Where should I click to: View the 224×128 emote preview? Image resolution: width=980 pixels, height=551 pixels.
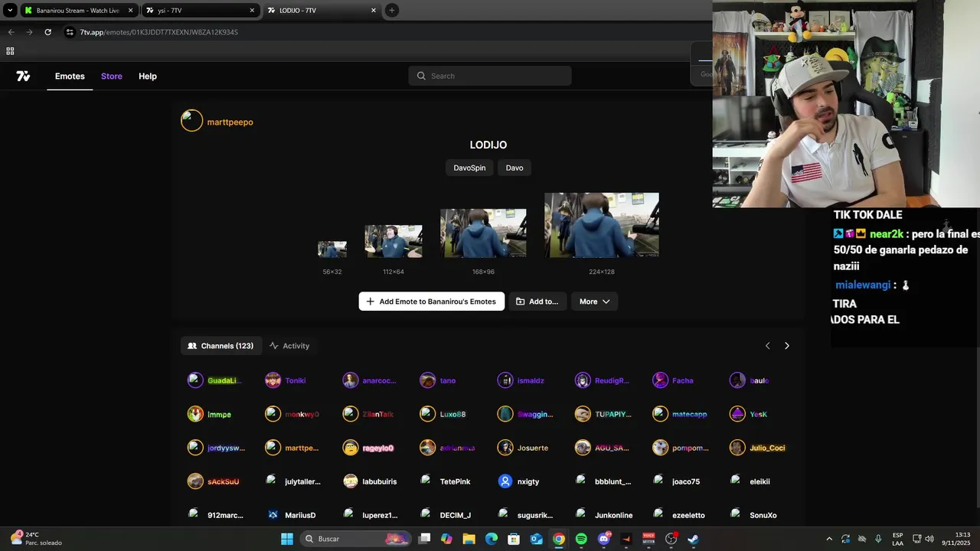tap(602, 225)
